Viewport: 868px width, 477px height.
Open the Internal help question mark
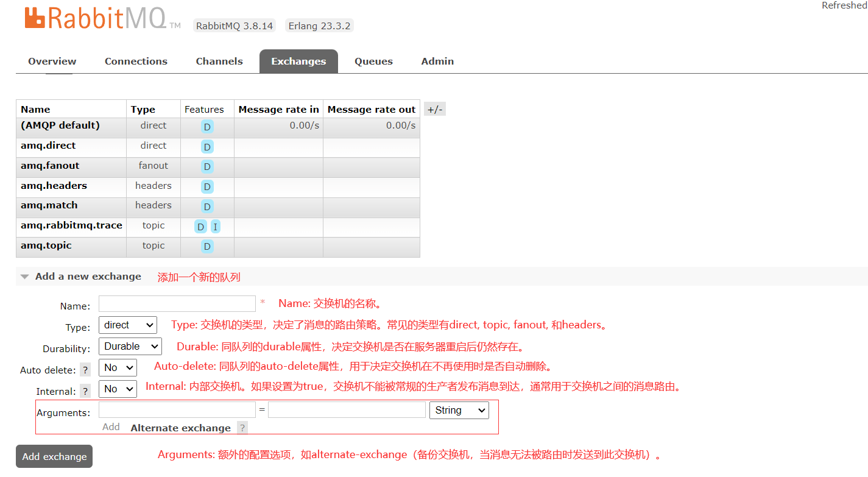[85, 391]
